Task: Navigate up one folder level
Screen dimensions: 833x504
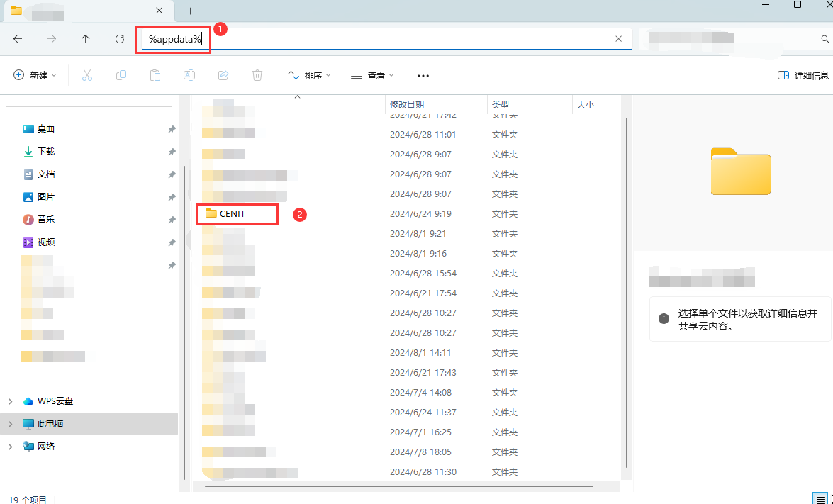Action: point(85,39)
